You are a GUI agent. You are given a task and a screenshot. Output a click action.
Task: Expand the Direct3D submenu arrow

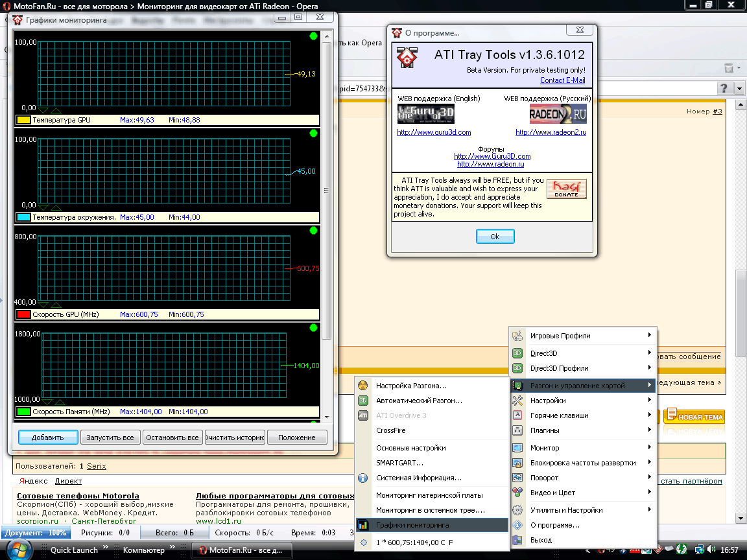[649, 353]
